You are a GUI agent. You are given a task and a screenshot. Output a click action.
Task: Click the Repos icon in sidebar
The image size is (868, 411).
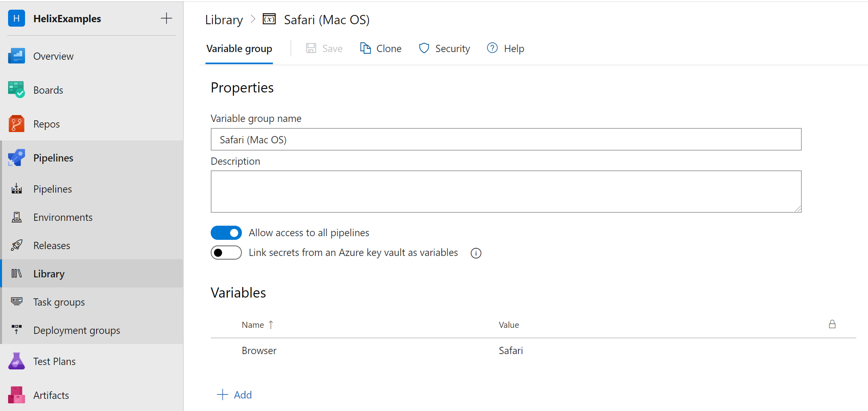tap(16, 124)
